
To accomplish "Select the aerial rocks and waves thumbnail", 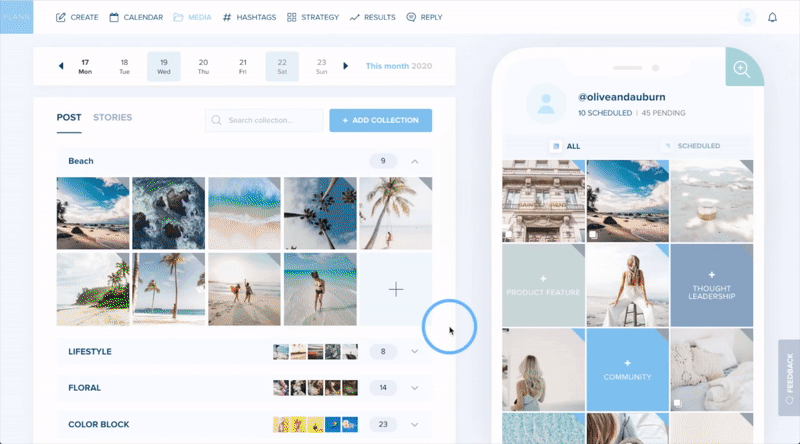I will pyautogui.click(x=168, y=213).
